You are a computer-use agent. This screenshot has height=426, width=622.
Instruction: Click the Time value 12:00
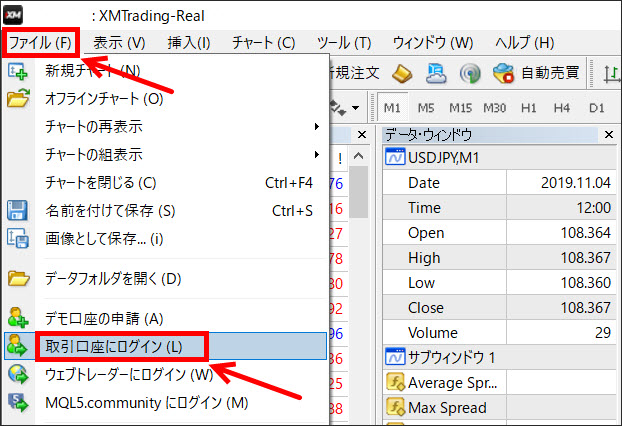[593, 207]
